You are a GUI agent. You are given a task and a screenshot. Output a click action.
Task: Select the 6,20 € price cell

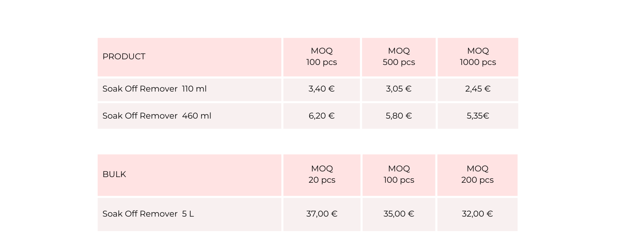pyautogui.click(x=322, y=116)
